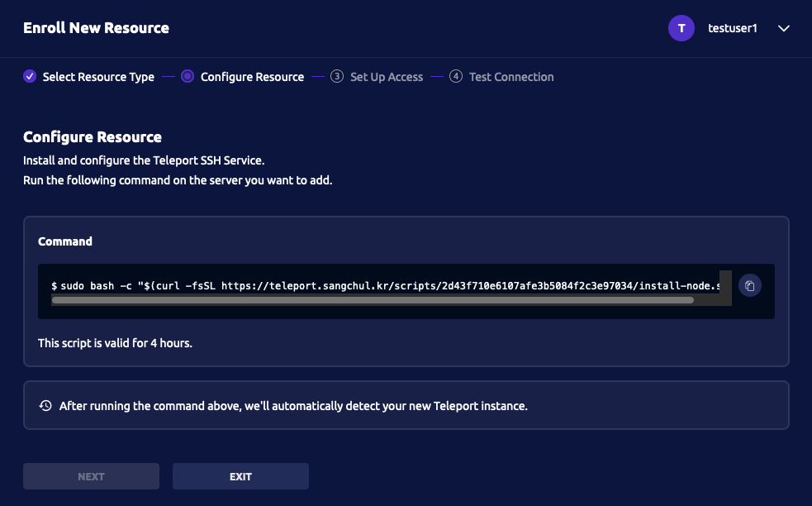Click the 'Configure Resource' section heading
Viewport: 812px width, 506px height.
(x=93, y=137)
